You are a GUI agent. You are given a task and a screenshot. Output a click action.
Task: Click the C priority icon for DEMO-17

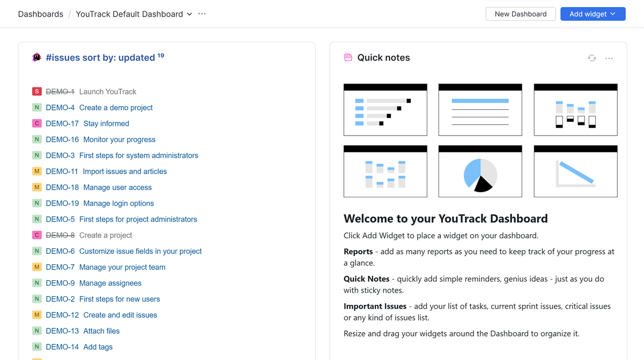coord(36,124)
